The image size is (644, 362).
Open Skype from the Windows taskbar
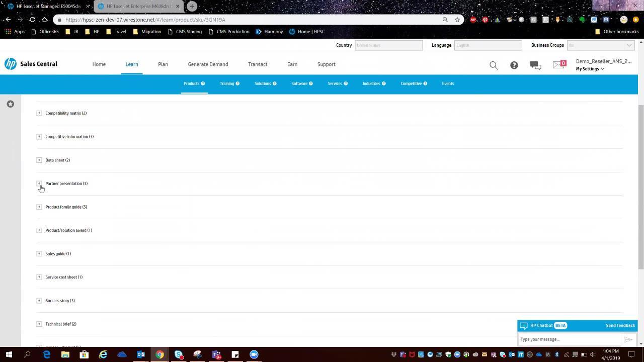(179, 354)
